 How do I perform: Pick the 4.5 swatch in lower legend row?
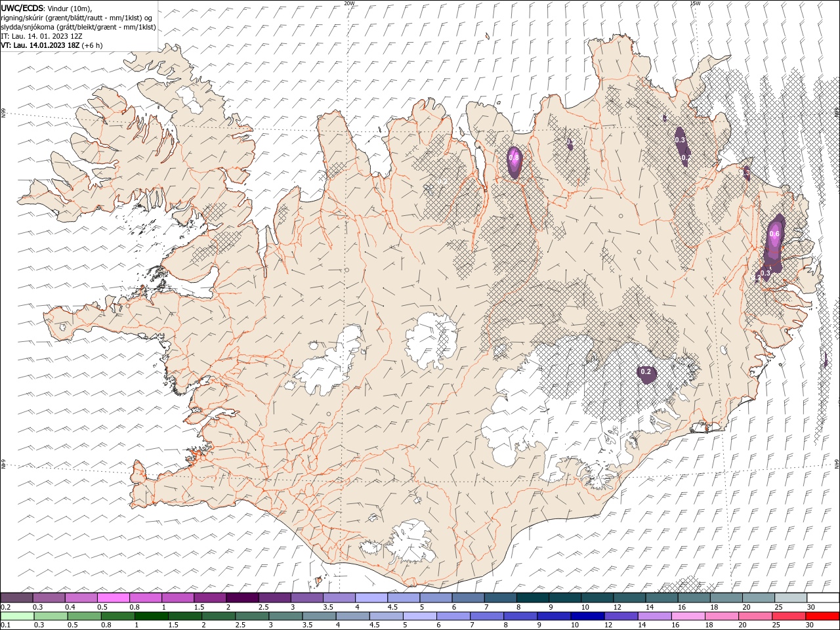click(386, 616)
